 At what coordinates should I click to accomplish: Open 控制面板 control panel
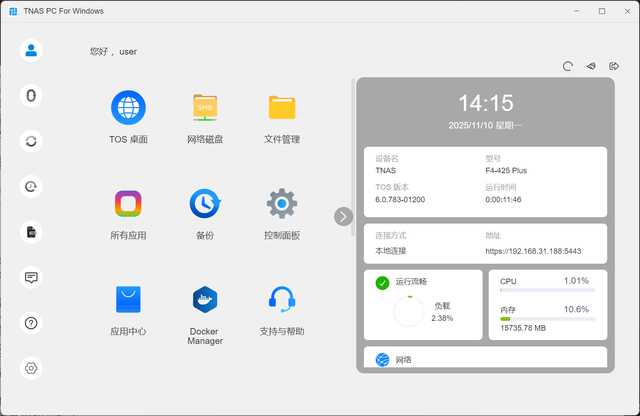pos(282,204)
